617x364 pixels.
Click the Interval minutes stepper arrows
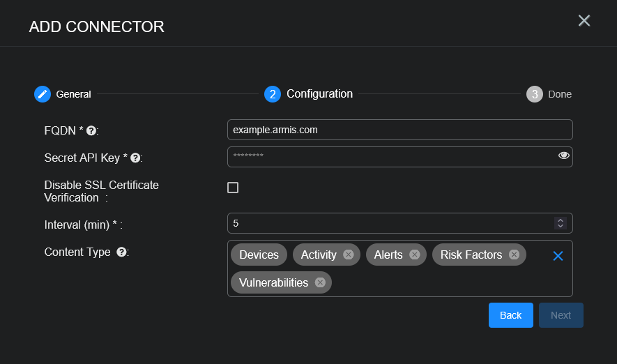coord(560,223)
